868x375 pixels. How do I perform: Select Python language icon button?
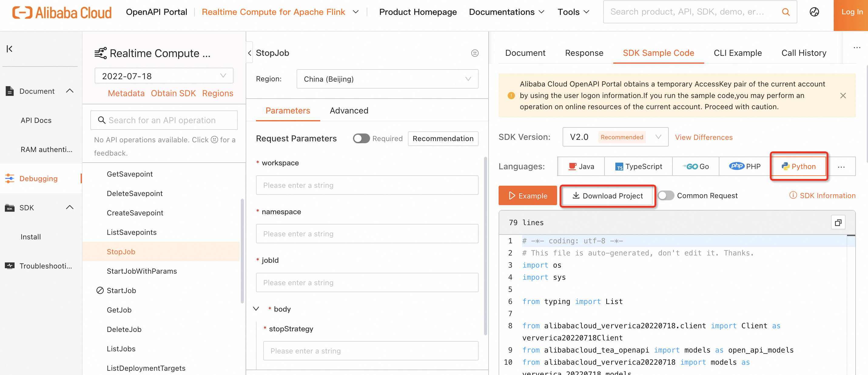click(799, 166)
